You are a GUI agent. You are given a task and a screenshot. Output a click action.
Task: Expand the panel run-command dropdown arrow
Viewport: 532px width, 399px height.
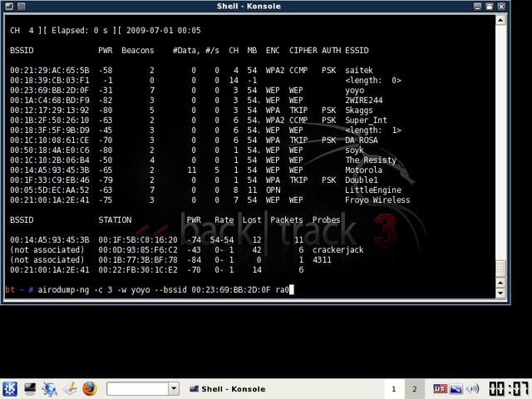pos(174,389)
